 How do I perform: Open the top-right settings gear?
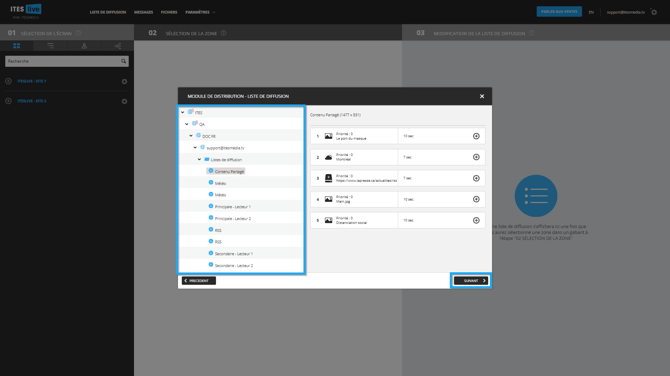click(x=654, y=12)
